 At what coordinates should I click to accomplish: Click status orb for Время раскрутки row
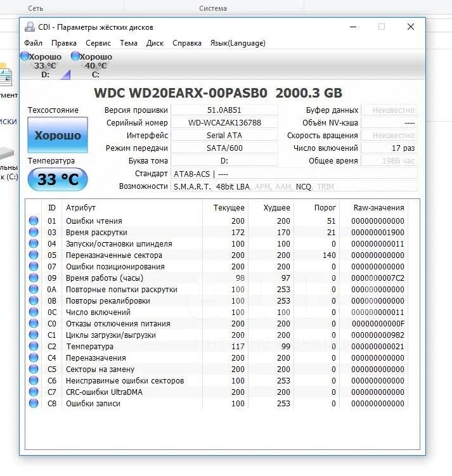click(x=34, y=232)
